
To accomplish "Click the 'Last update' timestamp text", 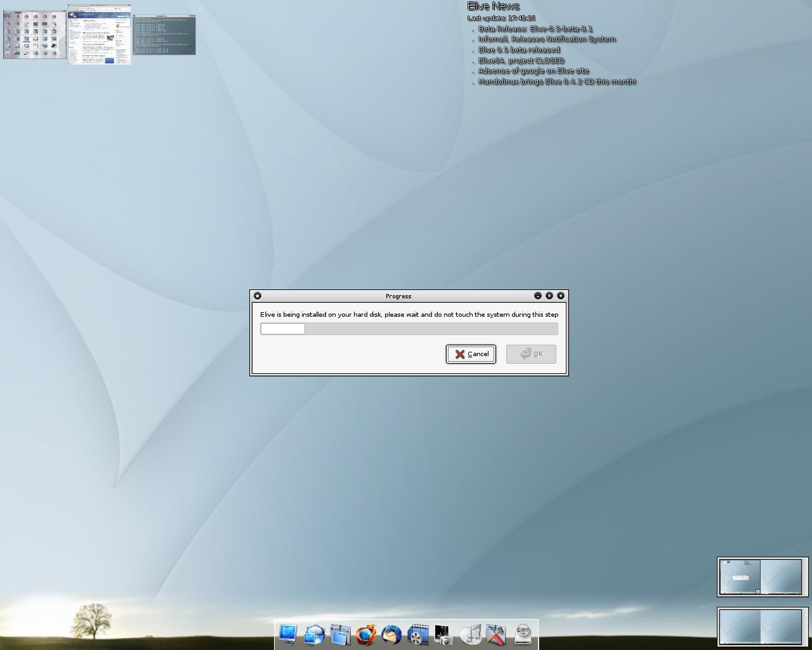I will (501, 18).
